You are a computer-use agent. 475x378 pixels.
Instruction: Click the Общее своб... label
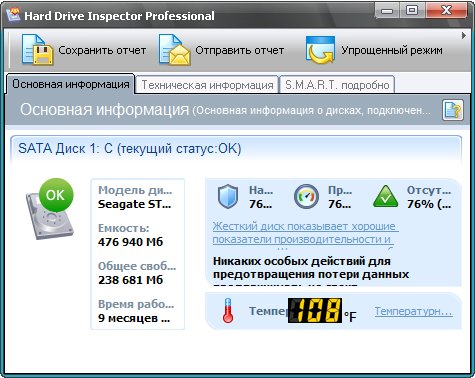pyautogui.click(x=137, y=266)
